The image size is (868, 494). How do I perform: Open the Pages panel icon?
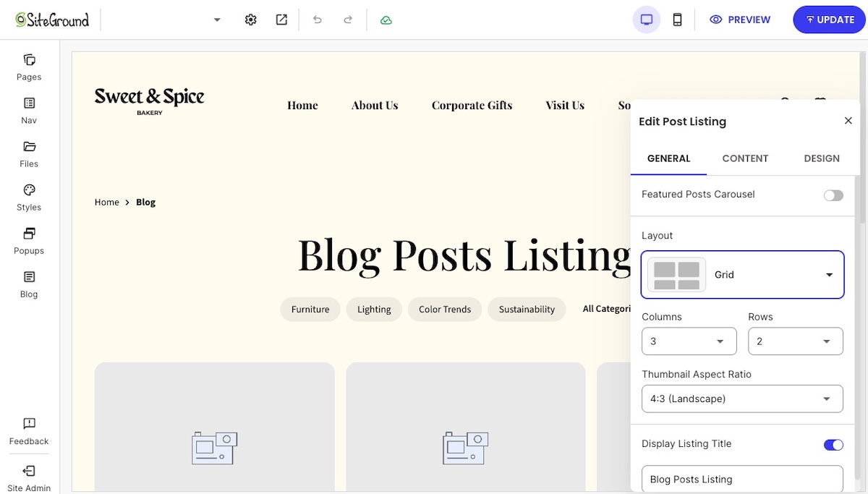(x=29, y=59)
